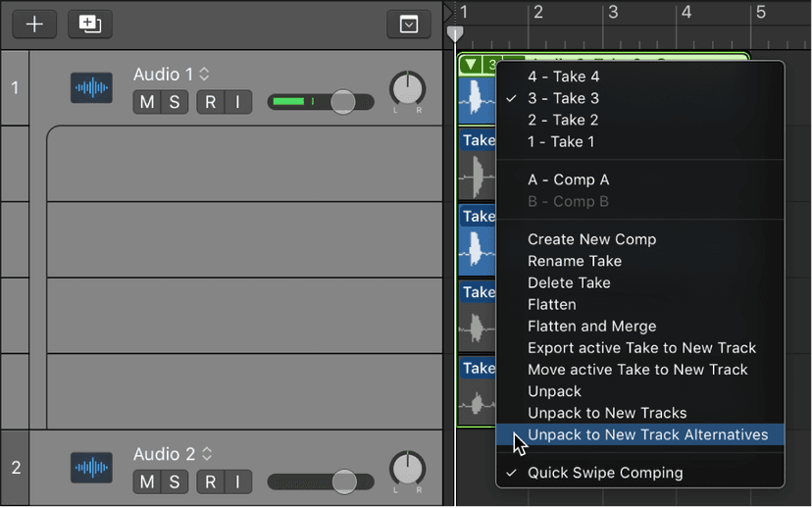Select 1 - Take 1 from menu
The height and width of the screenshot is (508, 812).
[x=640, y=142]
